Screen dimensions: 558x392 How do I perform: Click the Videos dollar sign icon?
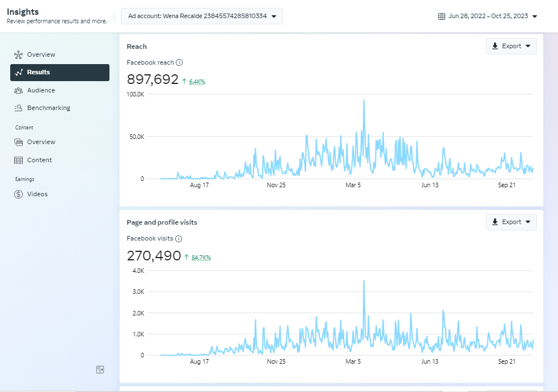point(18,194)
